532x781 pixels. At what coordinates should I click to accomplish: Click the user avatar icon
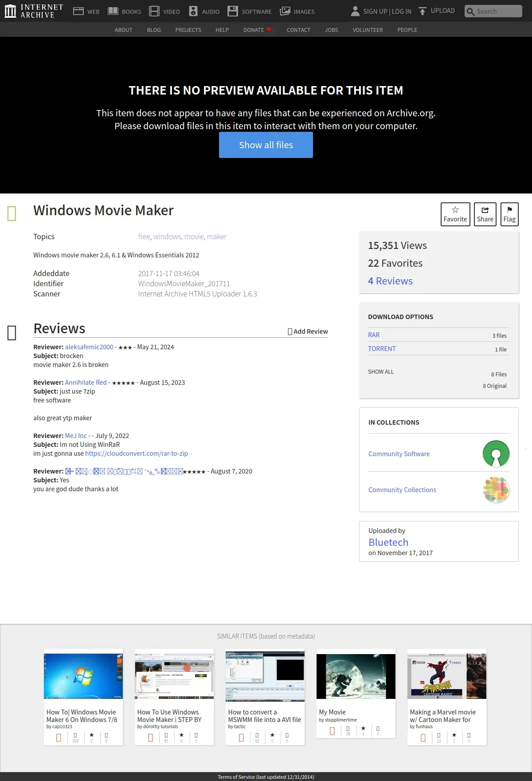point(355,11)
